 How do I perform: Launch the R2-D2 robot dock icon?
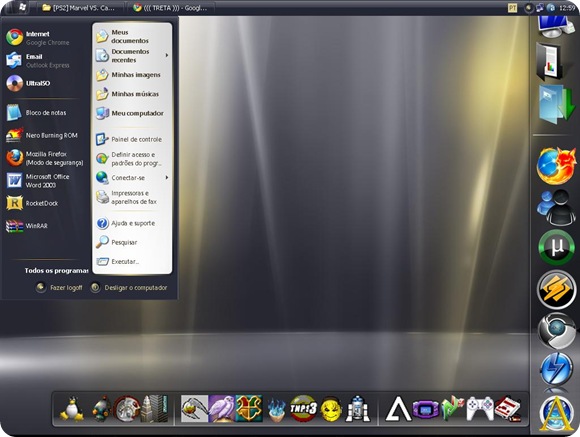[357, 409]
